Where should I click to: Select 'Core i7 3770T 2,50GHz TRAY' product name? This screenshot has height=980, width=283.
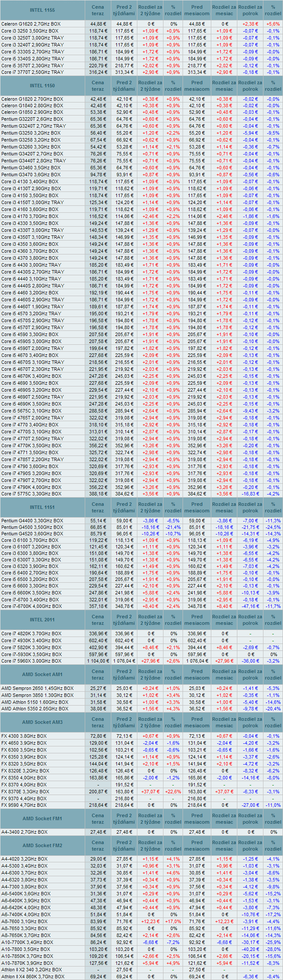[33, 73]
